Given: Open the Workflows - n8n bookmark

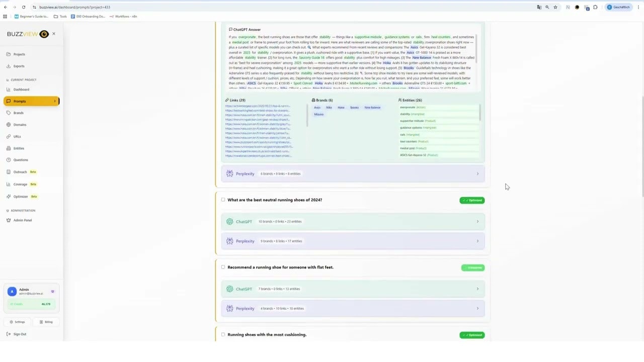Looking at the screenshot, I should click(123, 16).
